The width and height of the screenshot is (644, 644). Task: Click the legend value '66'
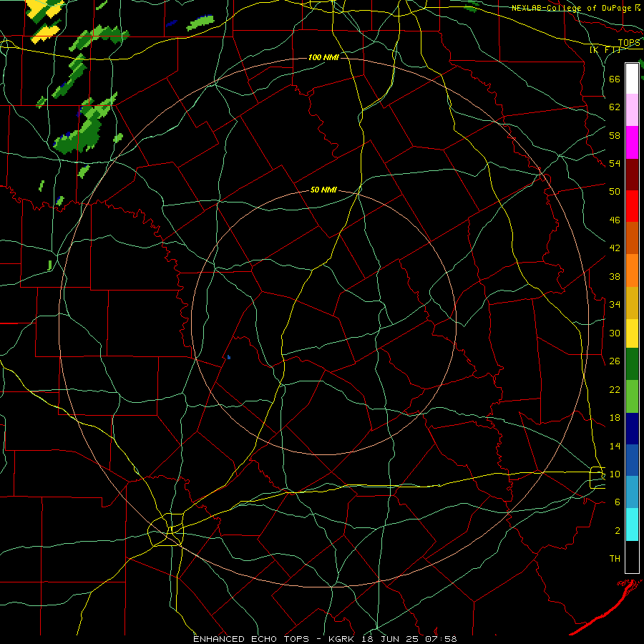click(x=615, y=79)
